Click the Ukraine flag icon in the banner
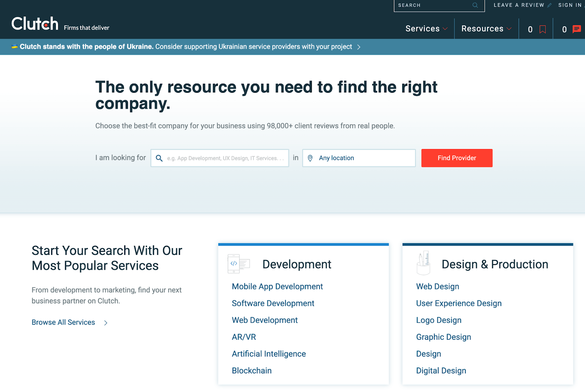585x392 pixels. point(15,46)
